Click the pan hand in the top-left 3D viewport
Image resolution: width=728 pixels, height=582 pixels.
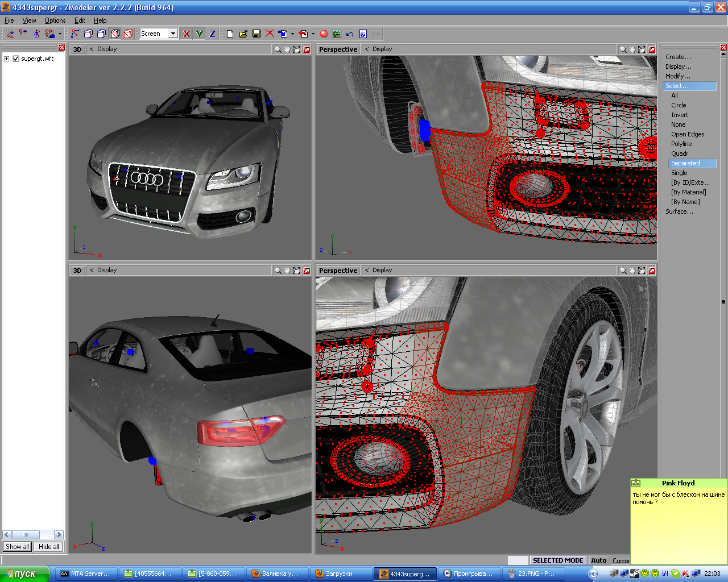287,49
